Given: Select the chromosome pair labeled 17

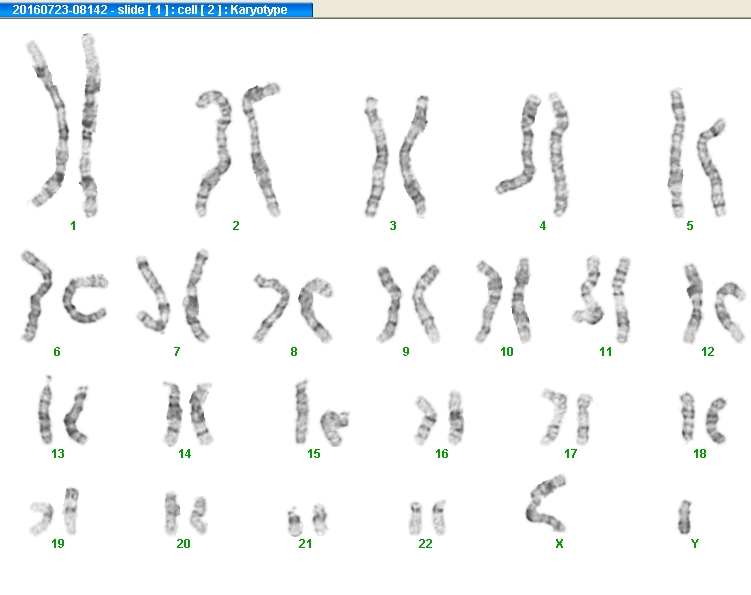Looking at the screenshot, I should pyautogui.click(x=567, y=417).
